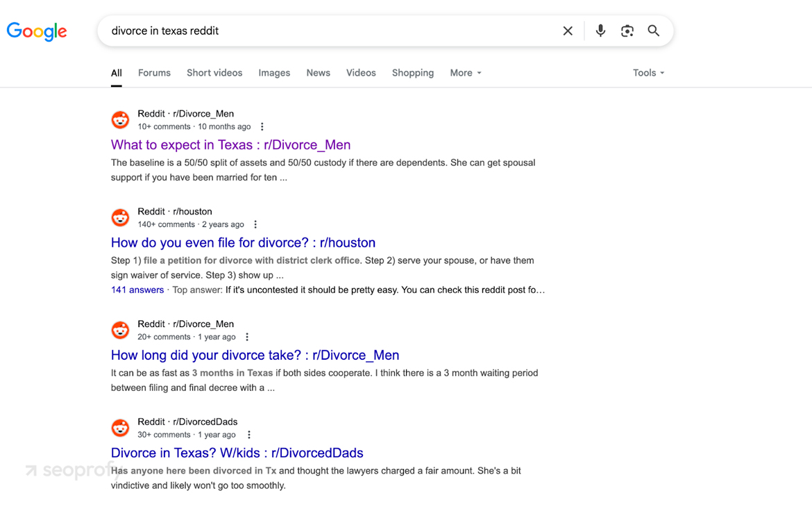Open 'Divorce in Texas? W/kids' result
Viewport: 812px width, 507px height.
[237, 453]
